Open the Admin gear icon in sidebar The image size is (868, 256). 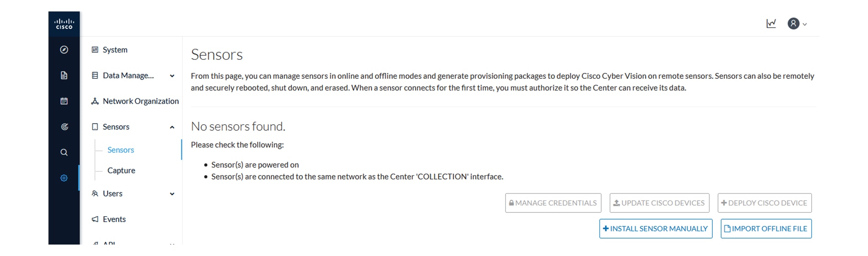coord(64,178)
